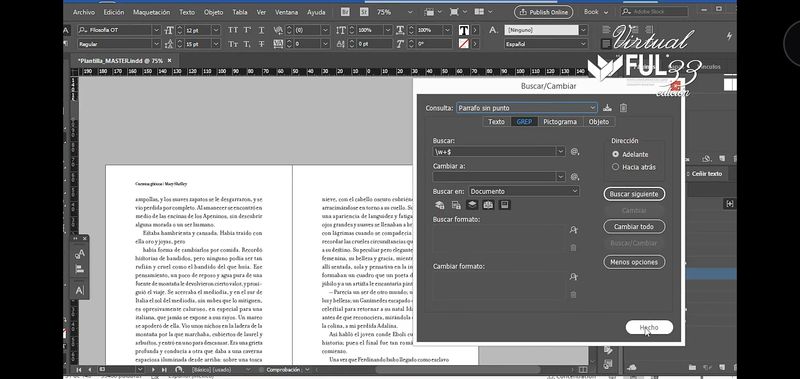The width and height of the screenshot is (800, 379).
Task: Click the text fill color swatch
Action: click(x=463, y=30)
